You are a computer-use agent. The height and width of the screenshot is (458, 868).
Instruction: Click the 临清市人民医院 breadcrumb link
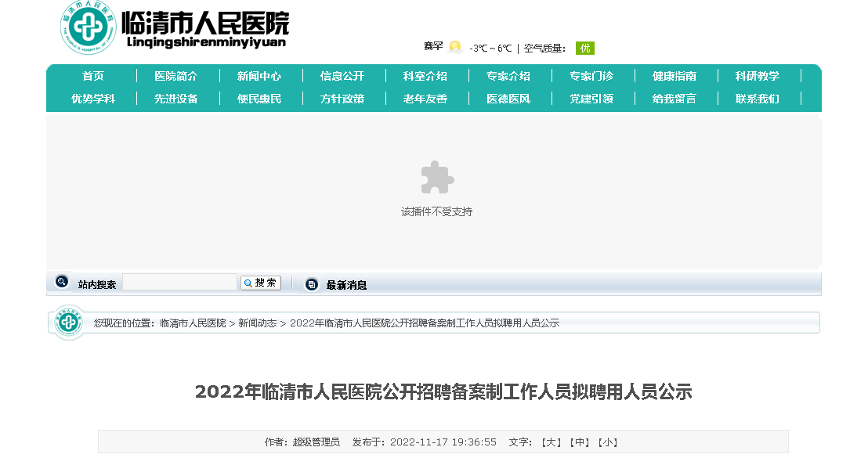click(193, 323)
